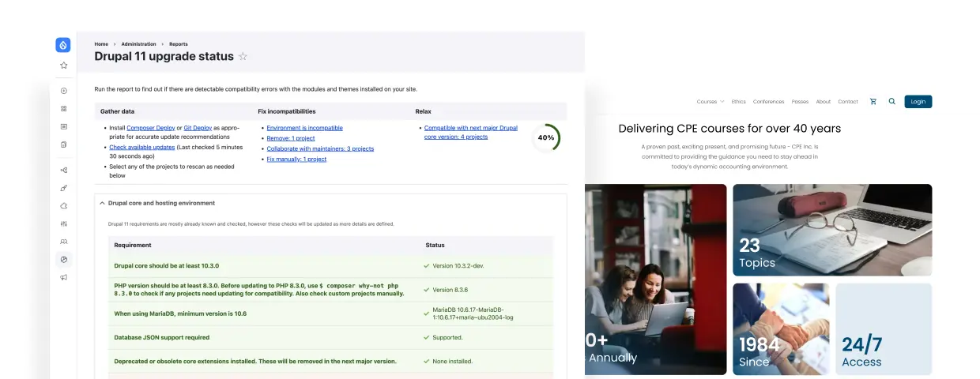Click the 'Fix incompatibilities' column heading

click(287, 111)
